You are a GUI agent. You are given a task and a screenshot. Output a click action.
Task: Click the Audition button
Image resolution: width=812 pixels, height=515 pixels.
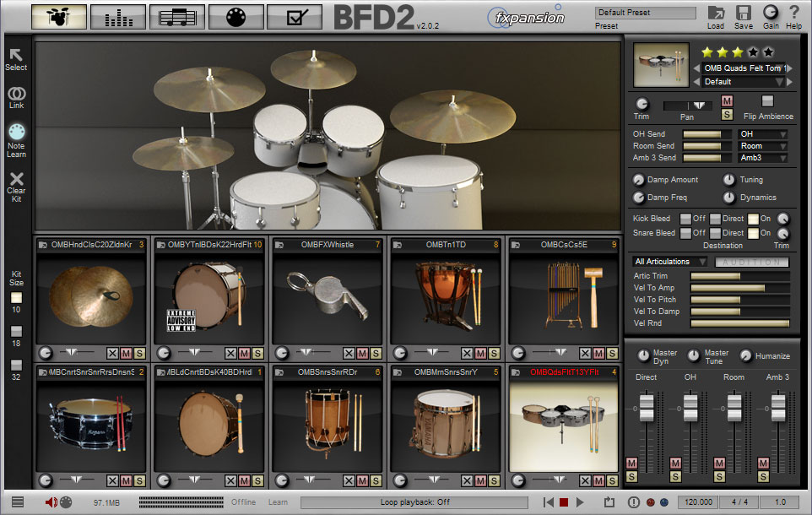(x=751, y=262)
